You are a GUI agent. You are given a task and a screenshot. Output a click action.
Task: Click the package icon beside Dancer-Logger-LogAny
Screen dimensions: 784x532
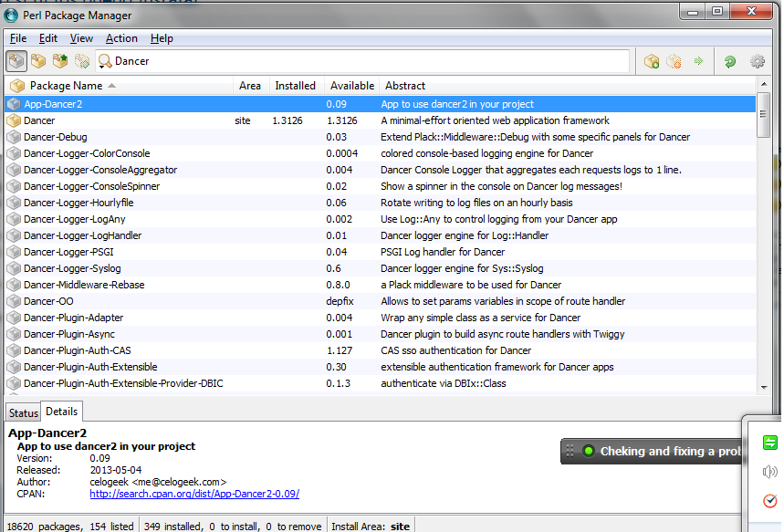pyautogui.click(x=14, y=219)
